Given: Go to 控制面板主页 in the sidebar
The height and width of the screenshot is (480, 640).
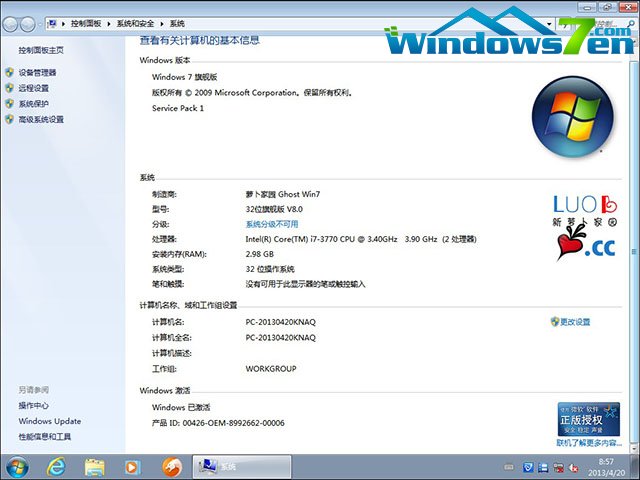Looking at the screenshot, I should (41, 50).
